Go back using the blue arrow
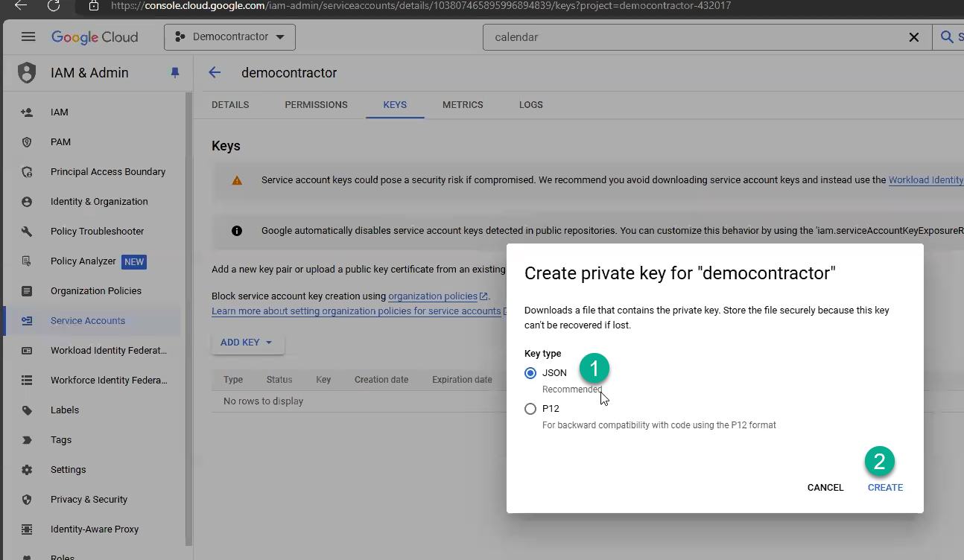This screenshot has height=560, width=964. (215, 72)
